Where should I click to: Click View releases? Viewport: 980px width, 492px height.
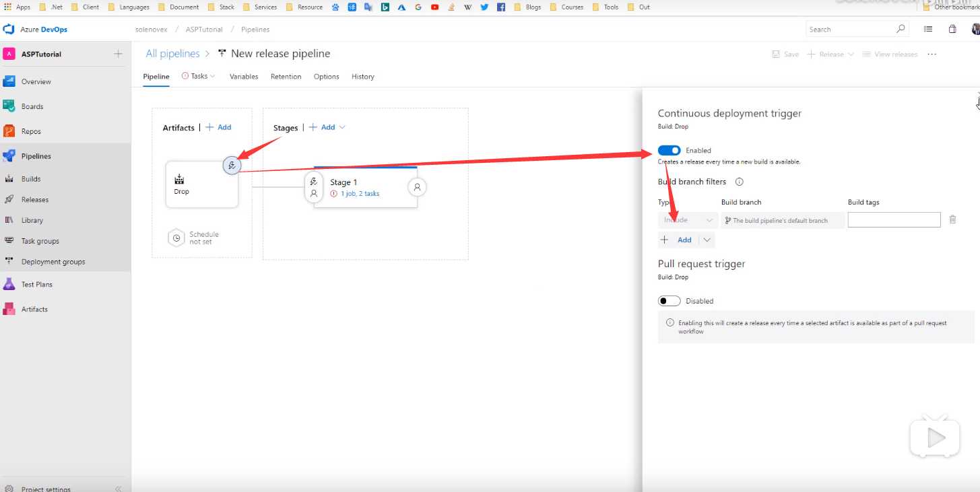pyautogui.click(x=890, y=54)
